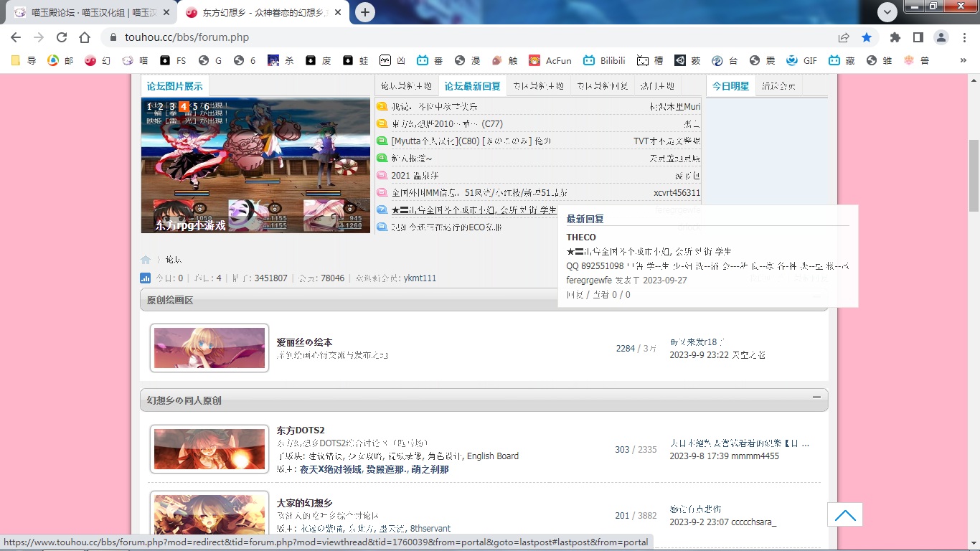This screenshot has height=551, width=980.
Task: Open last poster mmmm4455 profile
Action: pos(755,456)
